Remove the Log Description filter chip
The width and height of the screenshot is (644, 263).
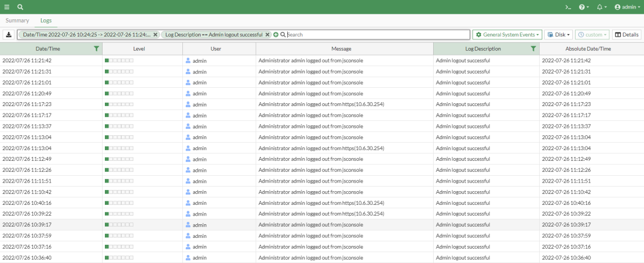tap(268, 35)
